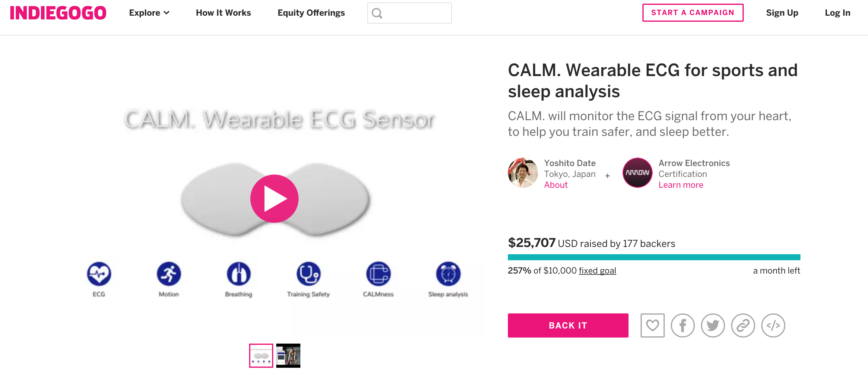Select the second gallery thumbnail

(288, 355)
